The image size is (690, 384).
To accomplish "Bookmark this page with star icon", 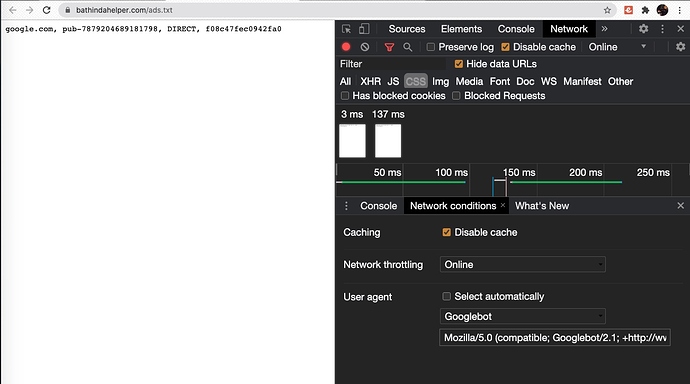I will click(607, 10).
